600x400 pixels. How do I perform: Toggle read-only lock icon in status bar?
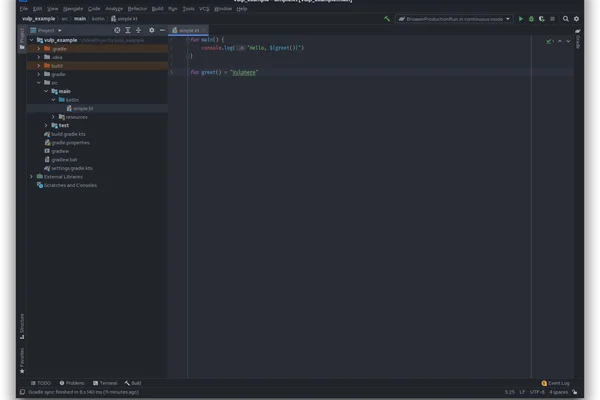click(x=575, y=392)
